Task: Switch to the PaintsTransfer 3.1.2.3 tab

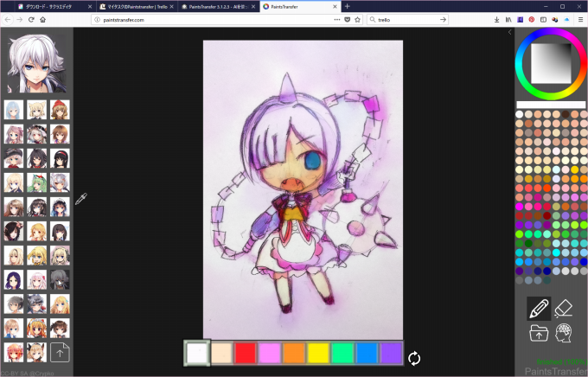Action: tap(219, 6)
